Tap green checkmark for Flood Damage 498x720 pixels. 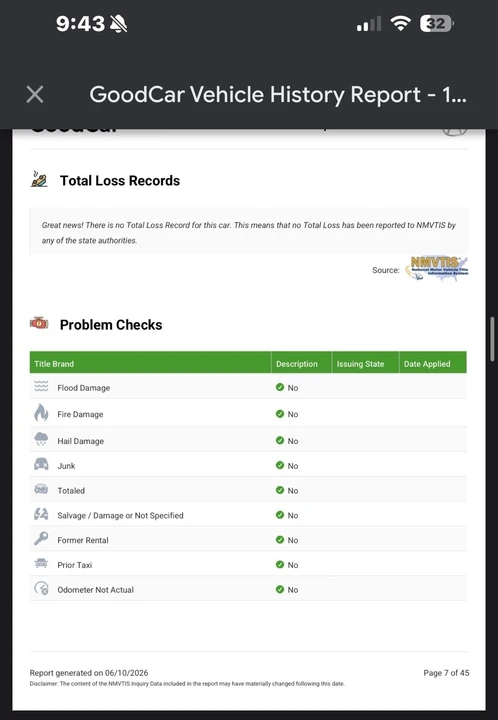(280, 387)
